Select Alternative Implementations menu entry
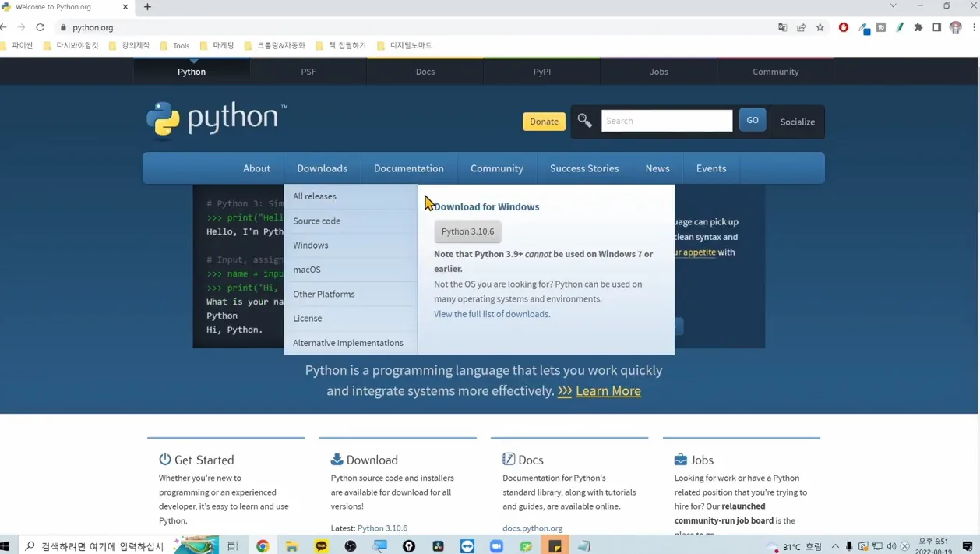Viewport: 980px width, 554px height. tap(351, 343)
